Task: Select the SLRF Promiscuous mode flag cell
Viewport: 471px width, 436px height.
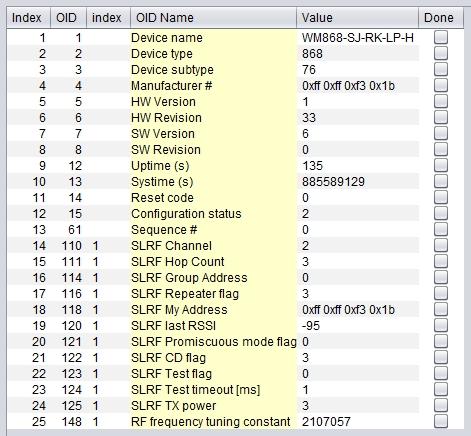Action: click(213, 342)
